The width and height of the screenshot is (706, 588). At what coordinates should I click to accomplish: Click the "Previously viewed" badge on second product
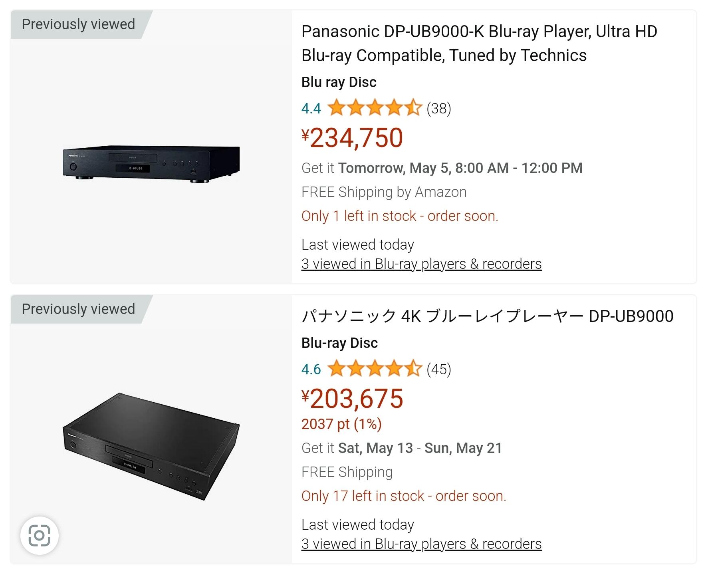click(x=78, y=309)
